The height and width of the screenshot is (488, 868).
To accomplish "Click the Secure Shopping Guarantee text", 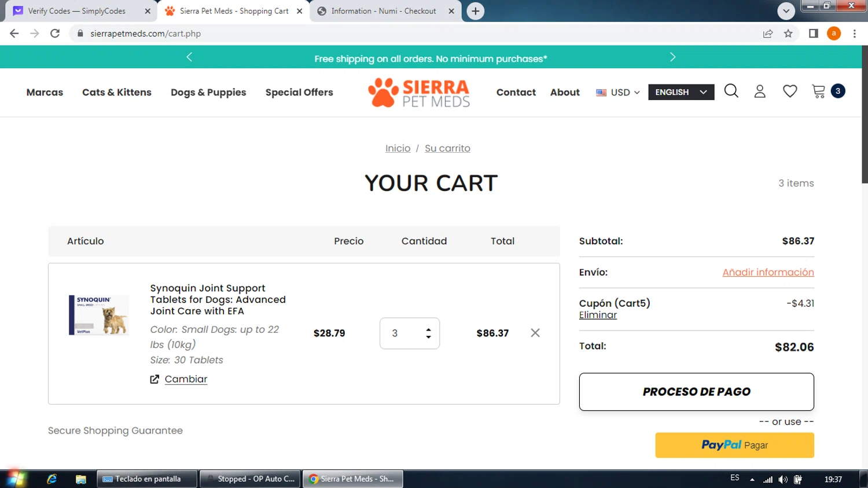I will 115,431.
